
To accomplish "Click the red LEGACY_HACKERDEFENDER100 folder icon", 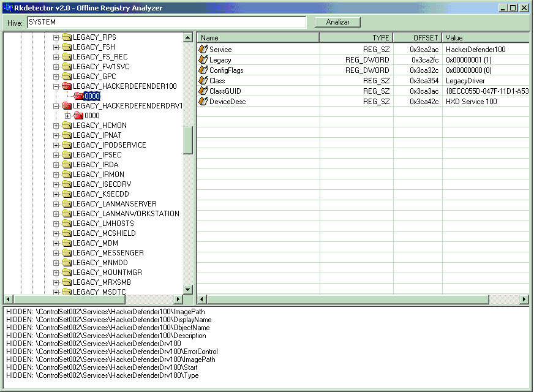I will click(x=67, y=86).
